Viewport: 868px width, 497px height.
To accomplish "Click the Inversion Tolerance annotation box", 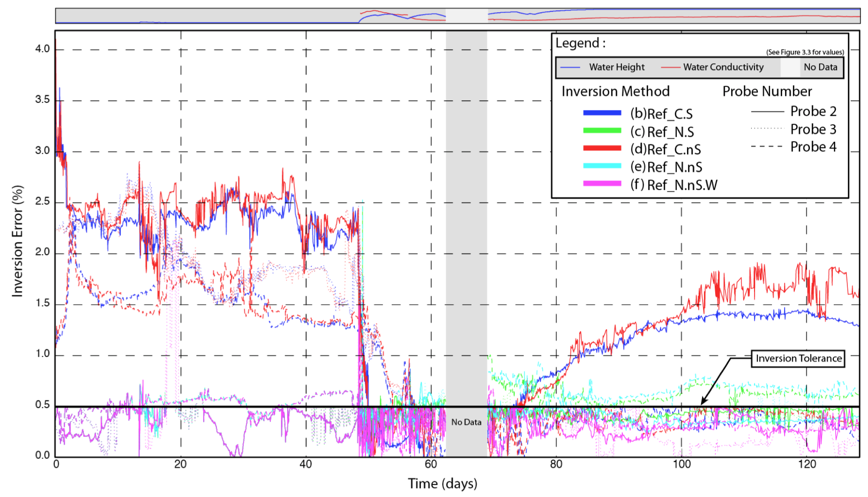I will pyautogui.click(x=798, y=359).
